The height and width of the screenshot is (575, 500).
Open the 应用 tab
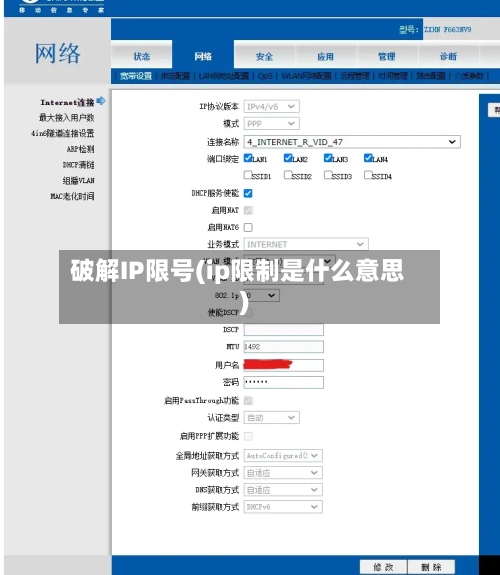pos(325,56)
